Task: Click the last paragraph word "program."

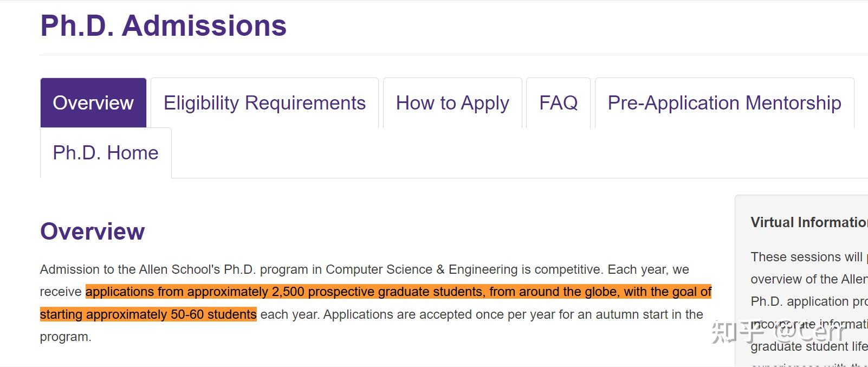Action: tap(66, 337)
